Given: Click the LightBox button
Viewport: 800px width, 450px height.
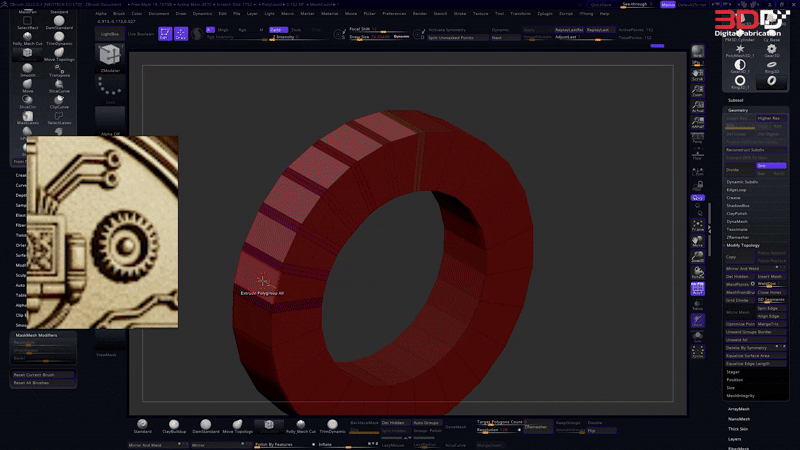Looking at the screenshot, I should point(110,33).
